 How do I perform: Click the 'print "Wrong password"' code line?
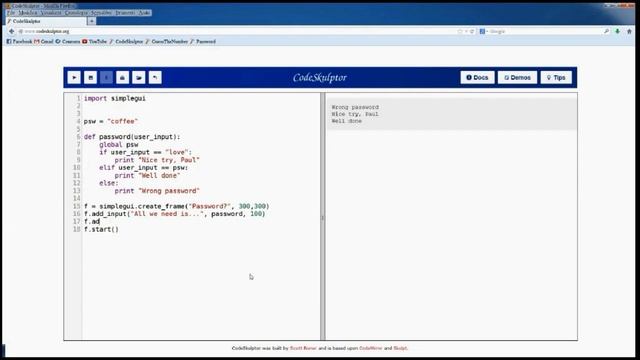click(157, 191)
